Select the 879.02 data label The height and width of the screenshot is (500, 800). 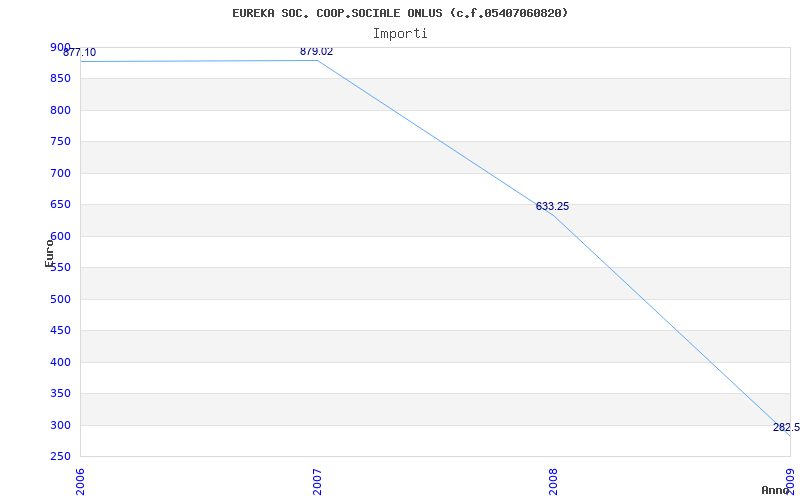click(316, 51)
